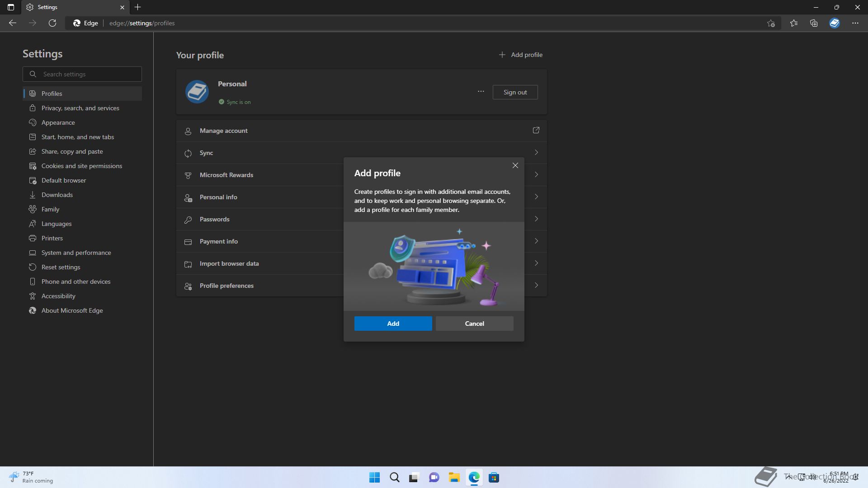Viewport: 868px width, 488px height.
Task: Open Microsoft Store from the taskbar
Action: 494,478
